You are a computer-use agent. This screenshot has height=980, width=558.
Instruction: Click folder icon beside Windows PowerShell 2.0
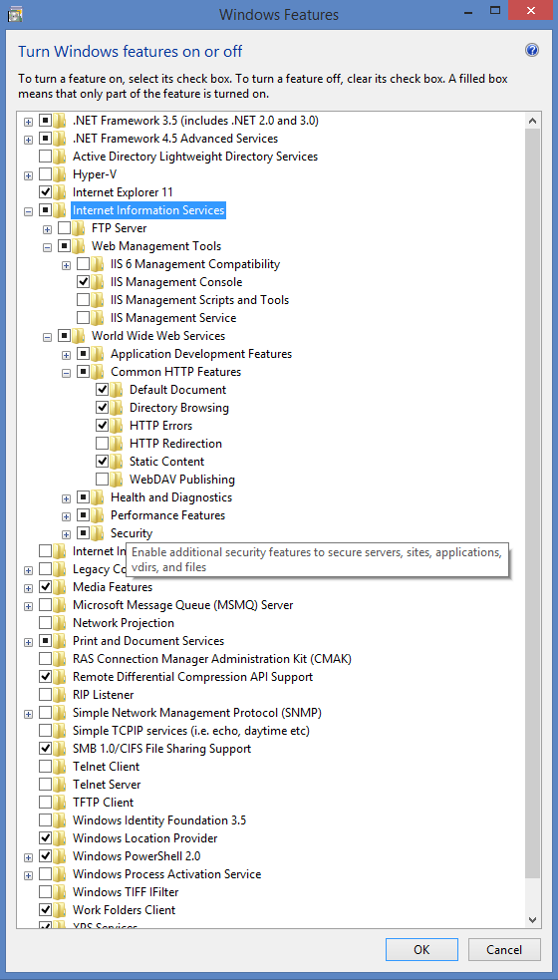pyautogui.click(x=60, y=856)
